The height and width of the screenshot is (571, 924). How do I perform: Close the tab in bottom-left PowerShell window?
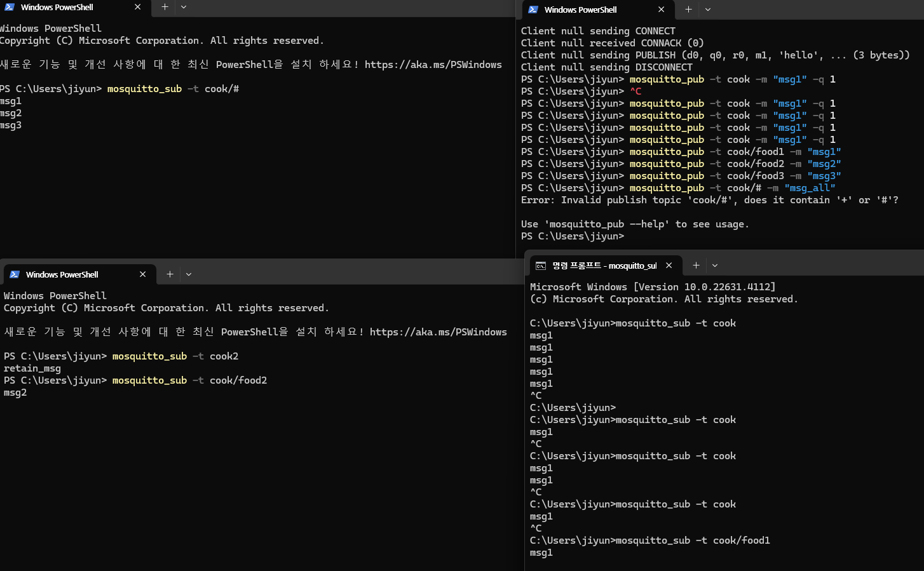(x=143, y=274)
